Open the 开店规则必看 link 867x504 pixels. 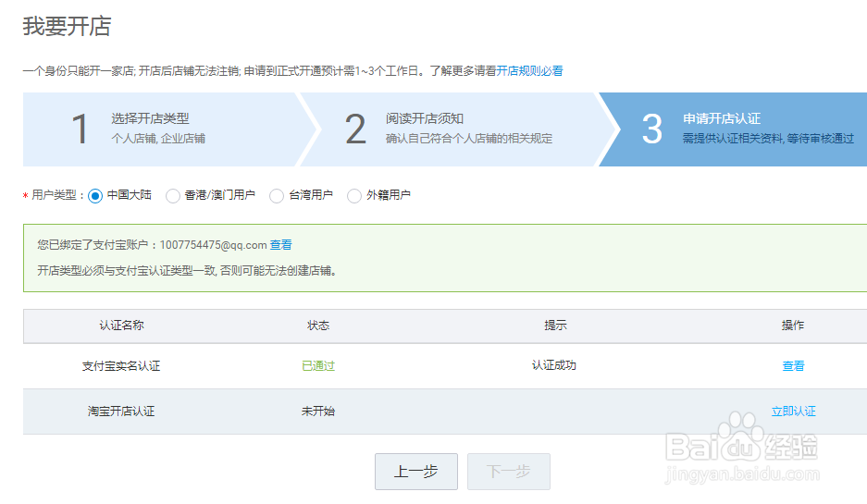click(x=529, y=70)
